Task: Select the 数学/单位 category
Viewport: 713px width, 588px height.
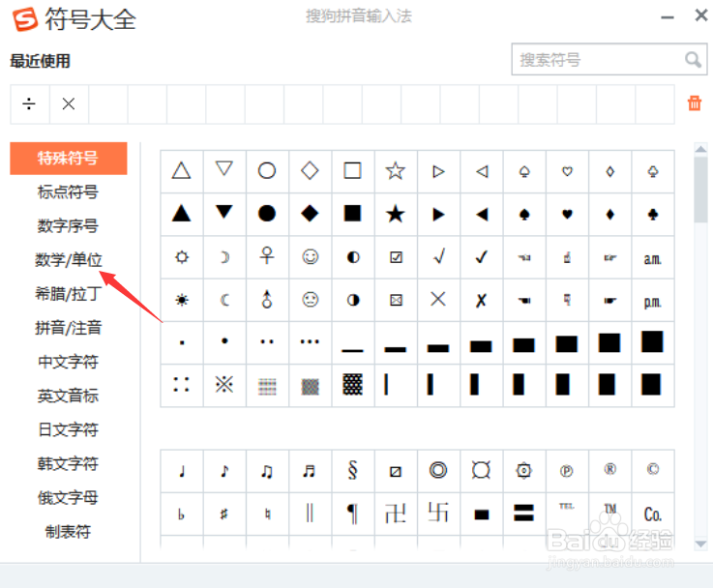Action: (x=69, y=260)
